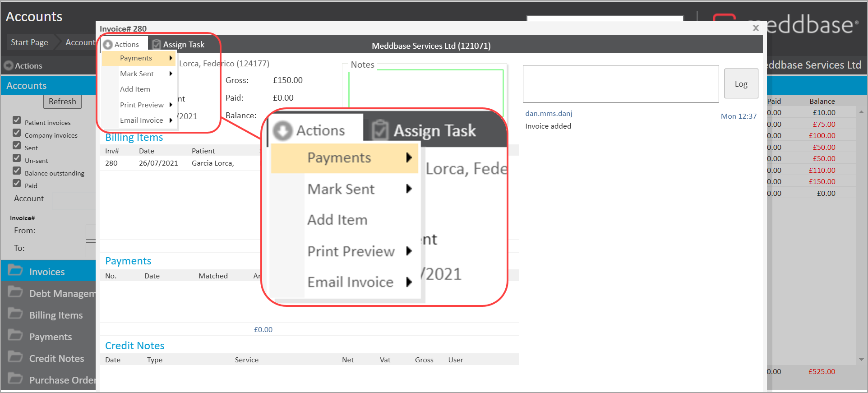Toggle the Paid filter checkbox

(17, 183)
